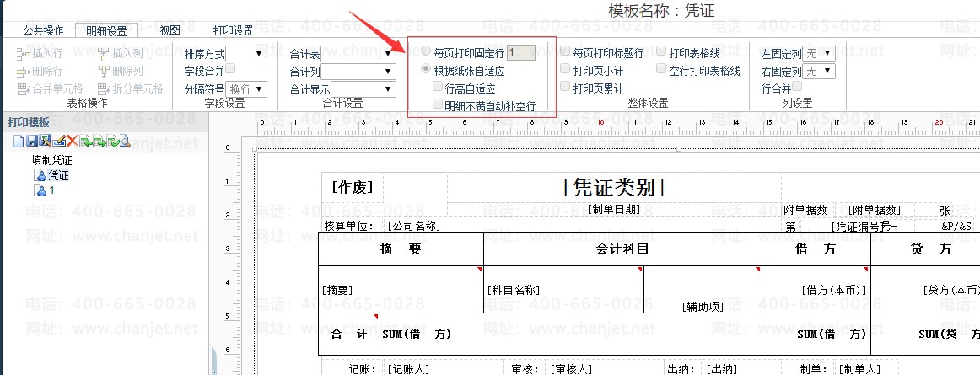Click the 借 方 header cell
This screenshot has width=980, height=375.
coord(816,249)
